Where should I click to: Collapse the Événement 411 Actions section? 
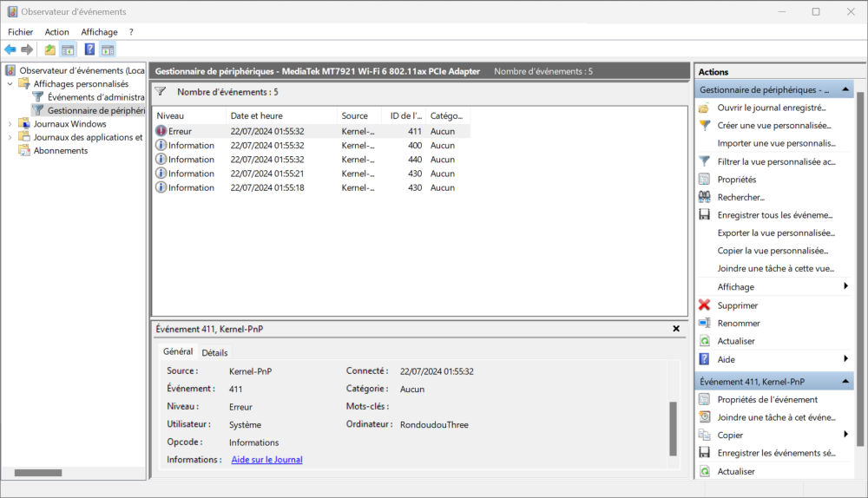point(845,382)
